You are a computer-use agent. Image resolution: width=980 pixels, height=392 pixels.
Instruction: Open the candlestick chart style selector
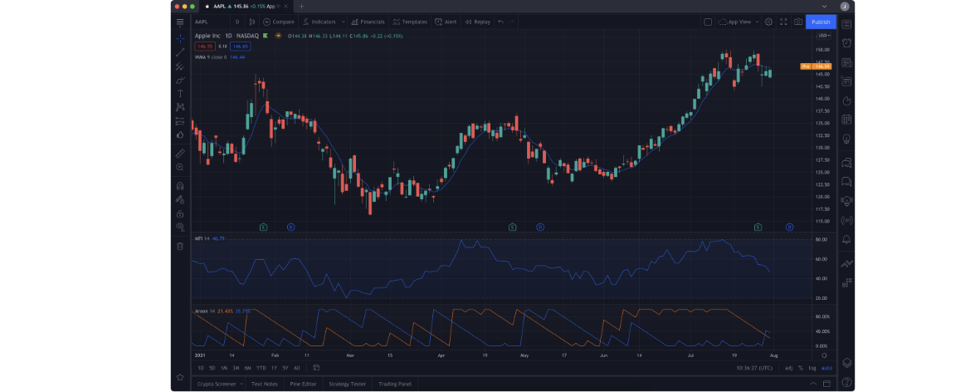point(252,22)
